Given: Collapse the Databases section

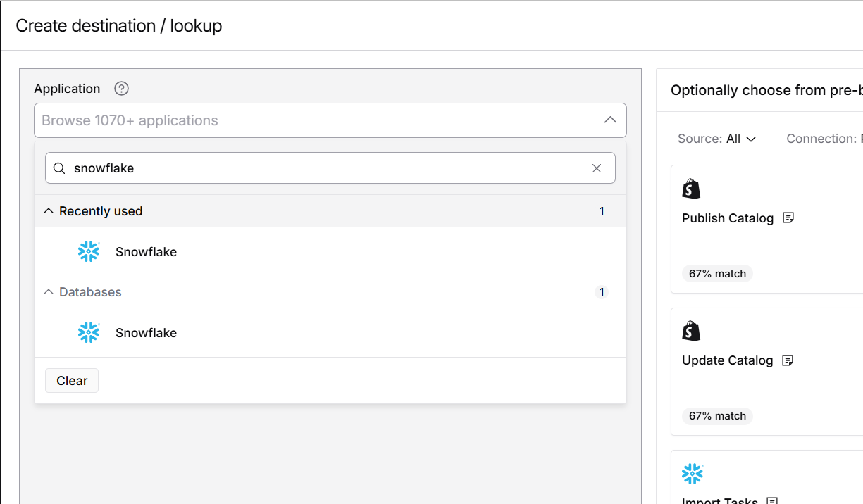Looking at the screenshot, I should tap(49, 292).
